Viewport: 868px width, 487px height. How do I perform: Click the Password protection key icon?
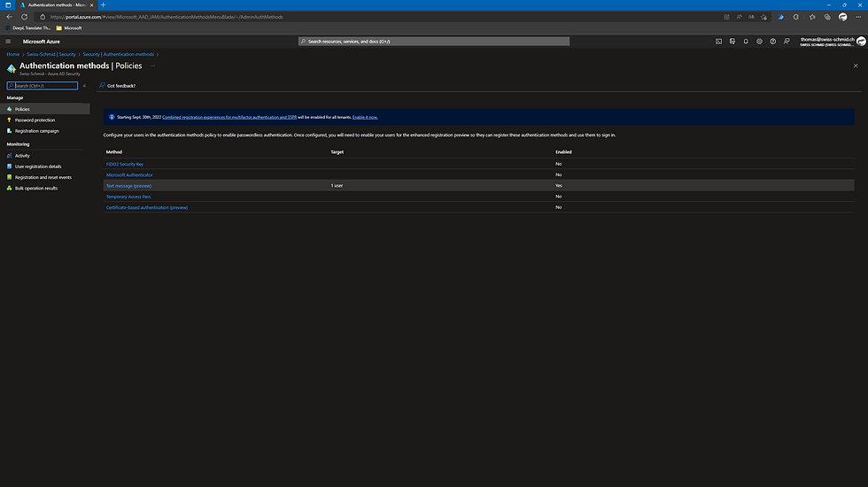(10, 120)
